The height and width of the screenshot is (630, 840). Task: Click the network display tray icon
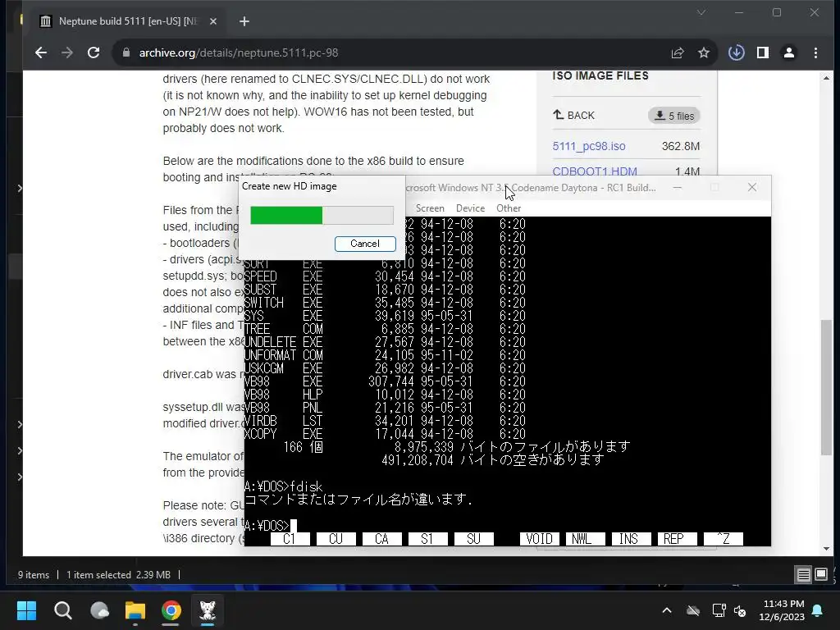pos(719,610)
